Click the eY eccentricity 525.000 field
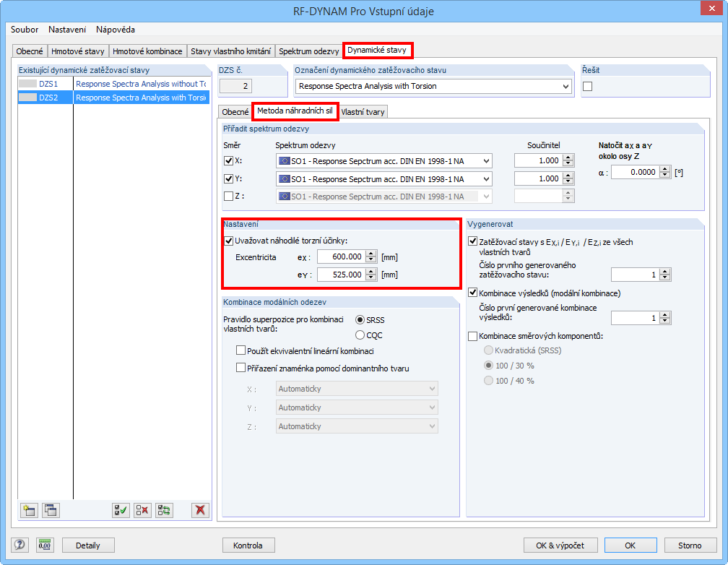 point(342,275)
